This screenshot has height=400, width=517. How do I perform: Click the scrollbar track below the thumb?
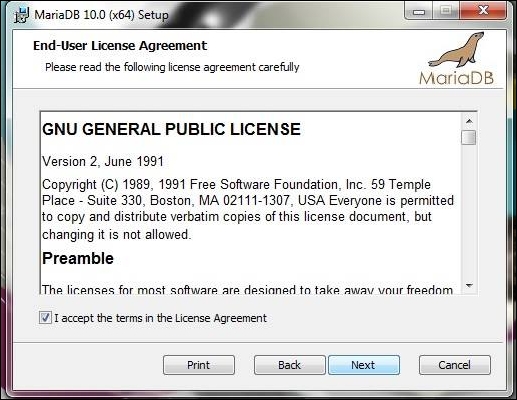tap(469, 212)
